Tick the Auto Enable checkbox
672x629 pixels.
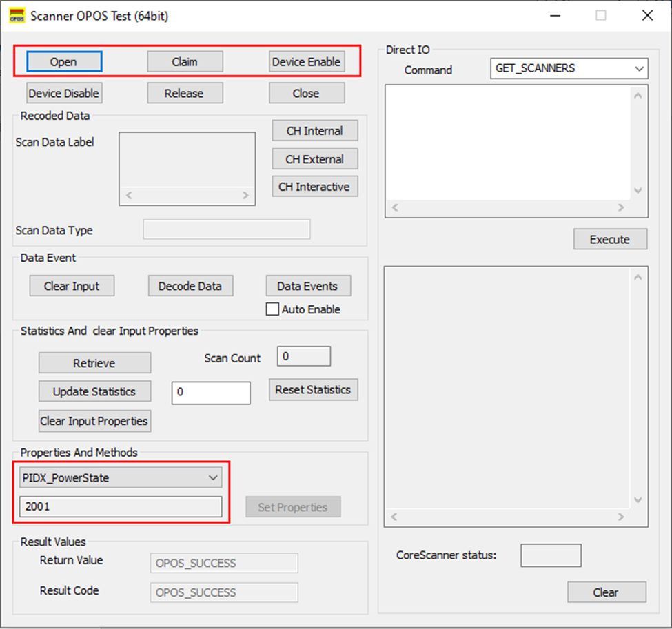pos(272,309)
